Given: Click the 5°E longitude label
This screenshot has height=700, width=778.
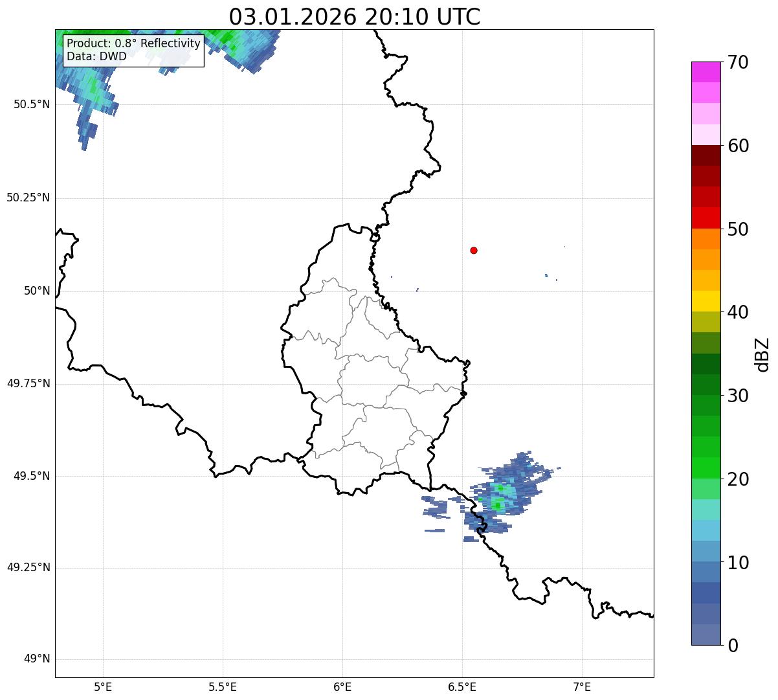Looking at the screenshot, I should pyautogui.click(x=103, y=686).
